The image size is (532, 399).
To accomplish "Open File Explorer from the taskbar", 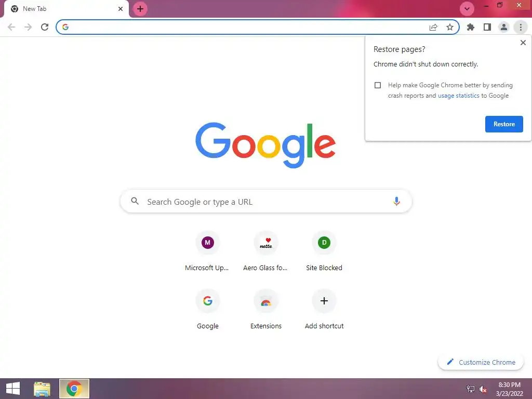I will pyautogui.click(x=42, y=389).
